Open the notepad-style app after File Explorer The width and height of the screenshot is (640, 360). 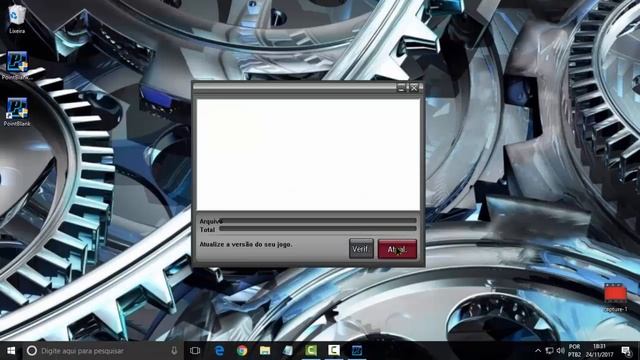coord(288,351)
